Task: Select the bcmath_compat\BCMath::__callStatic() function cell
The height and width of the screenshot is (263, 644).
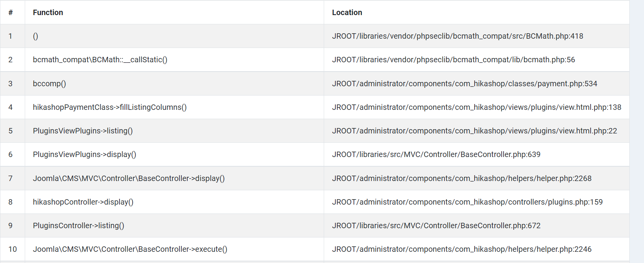Action: (x=100, y=60)
